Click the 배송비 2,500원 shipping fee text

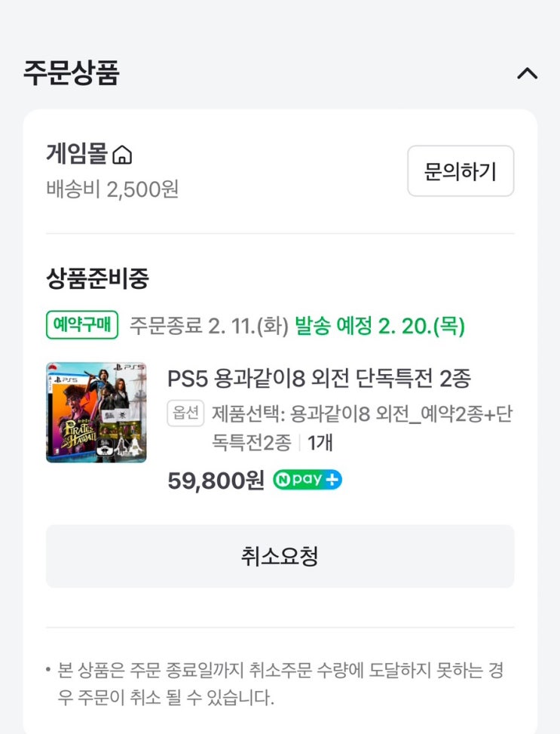tap(112, 188)
